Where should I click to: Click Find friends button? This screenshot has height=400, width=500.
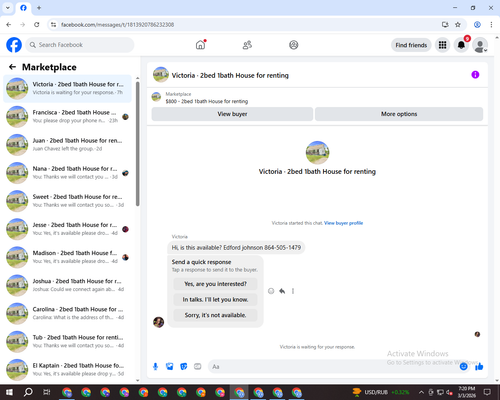[x=411, y=45]
